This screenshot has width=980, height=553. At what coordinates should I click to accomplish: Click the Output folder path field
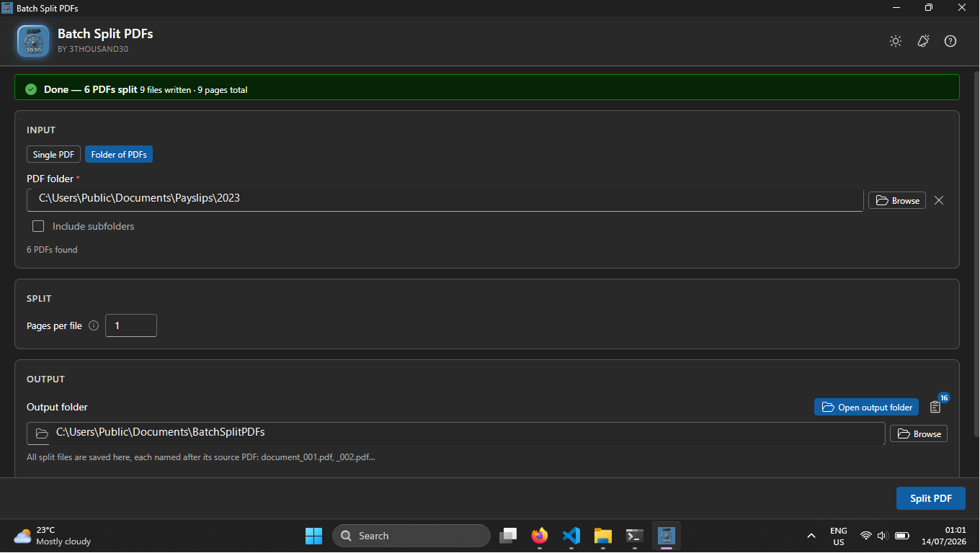(455, 433)
